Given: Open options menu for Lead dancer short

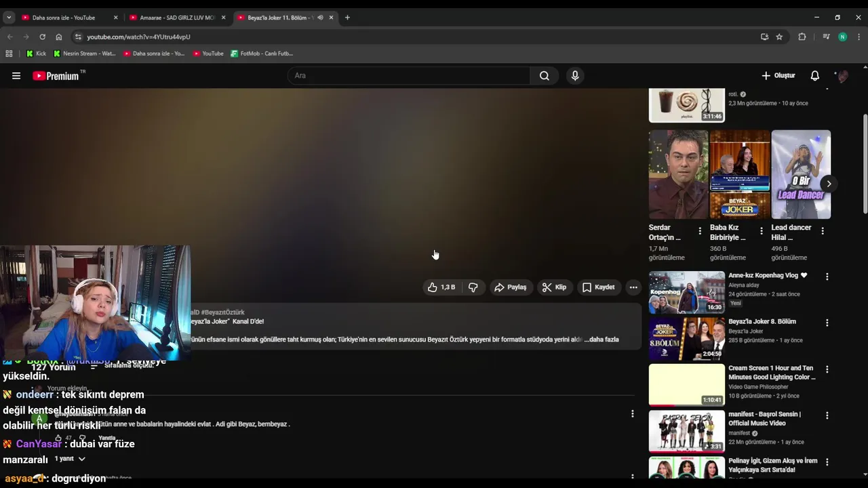Looking at the screenshot, I should (x=823, y=231).
